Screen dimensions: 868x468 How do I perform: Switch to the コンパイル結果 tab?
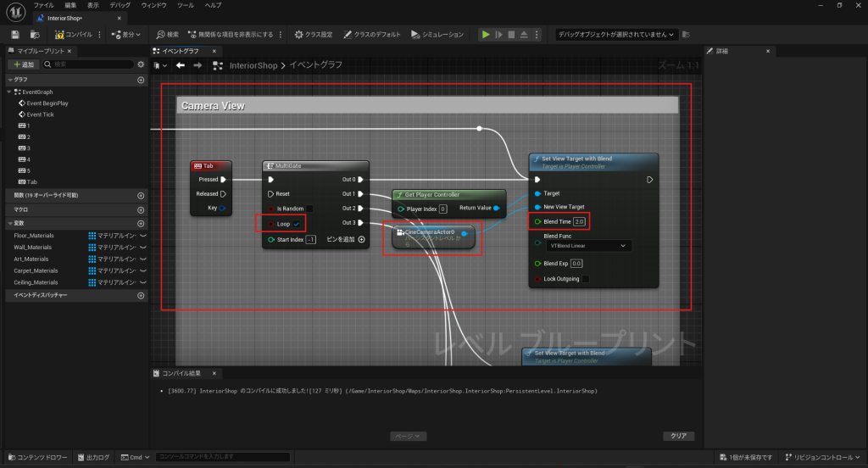pyautogui.click(x=181, y=374)
